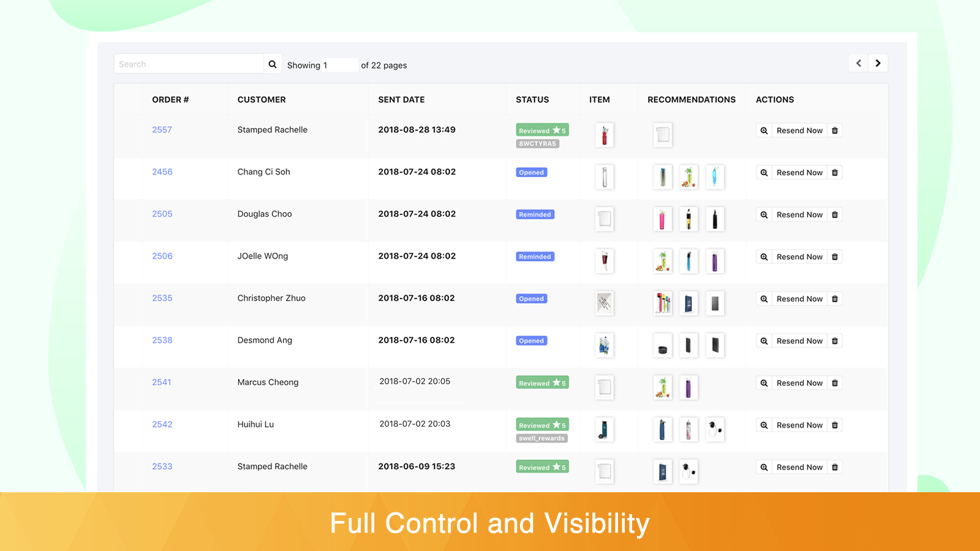
Task: Click the swell_rewards tag for Huihui Lu
Action: pos(542,438)
